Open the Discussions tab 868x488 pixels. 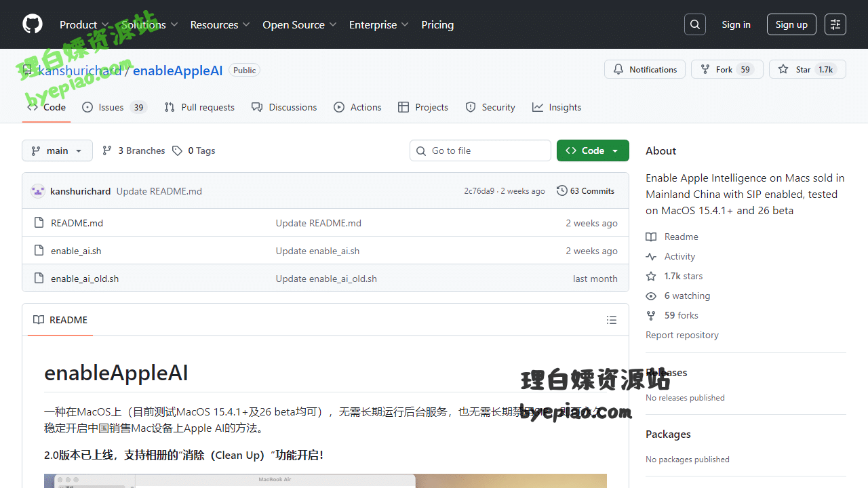coord(284,107)
